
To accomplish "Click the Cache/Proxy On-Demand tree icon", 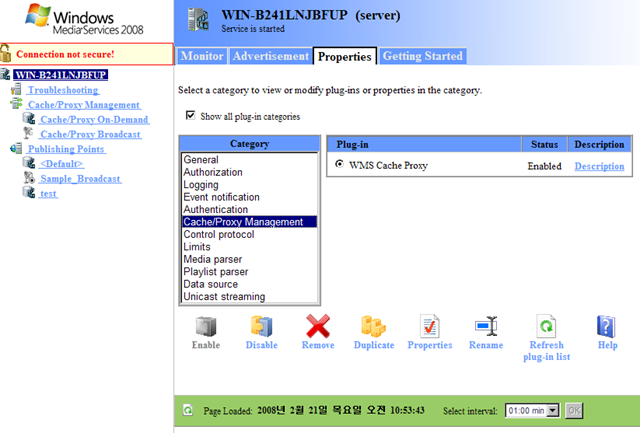I will pyautogui.click(x=29, y=119).
